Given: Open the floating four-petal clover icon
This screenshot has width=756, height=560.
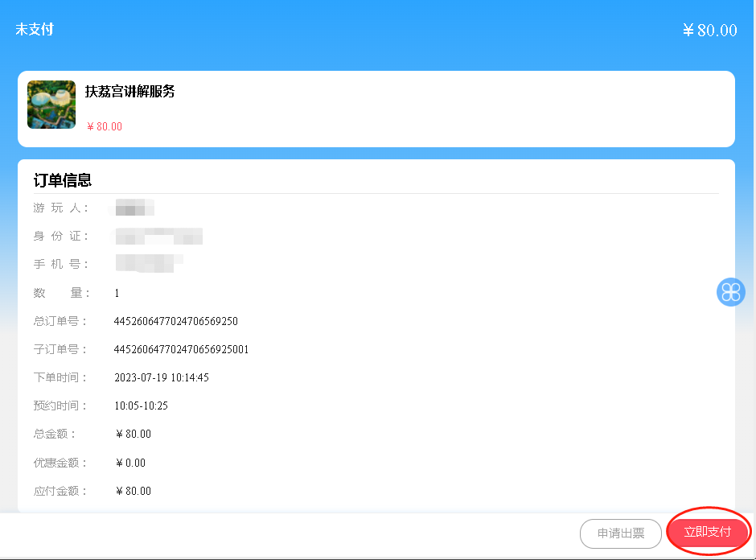Looking at the screenshot, I should coord(731,292).
